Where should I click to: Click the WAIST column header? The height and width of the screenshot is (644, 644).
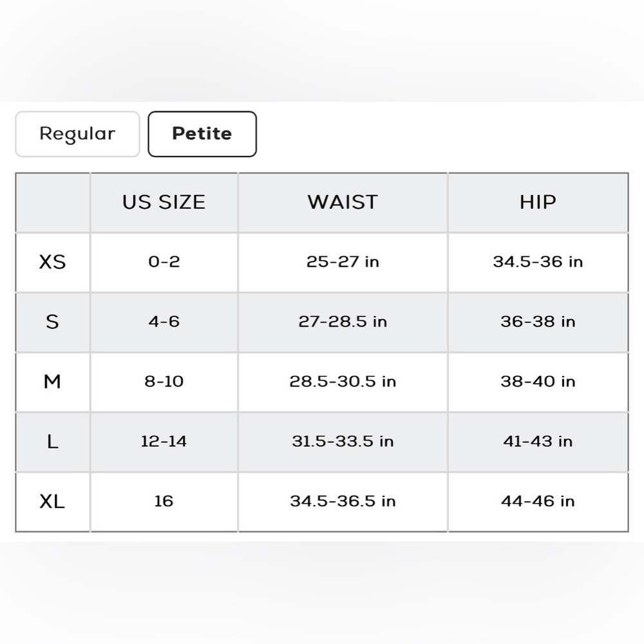343,202
